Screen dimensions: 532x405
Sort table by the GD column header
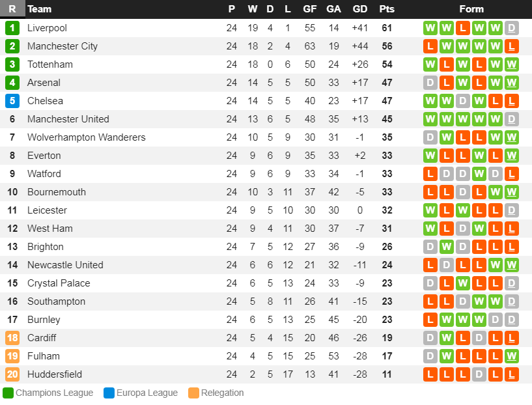pyautogui.click(x=359, y=9)
